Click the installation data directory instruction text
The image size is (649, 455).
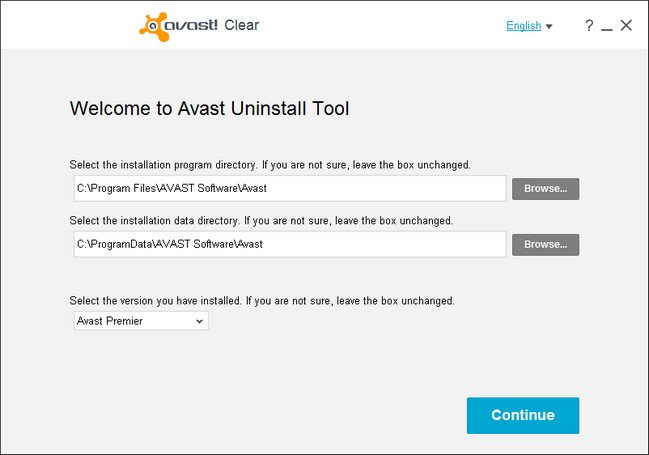261,221
